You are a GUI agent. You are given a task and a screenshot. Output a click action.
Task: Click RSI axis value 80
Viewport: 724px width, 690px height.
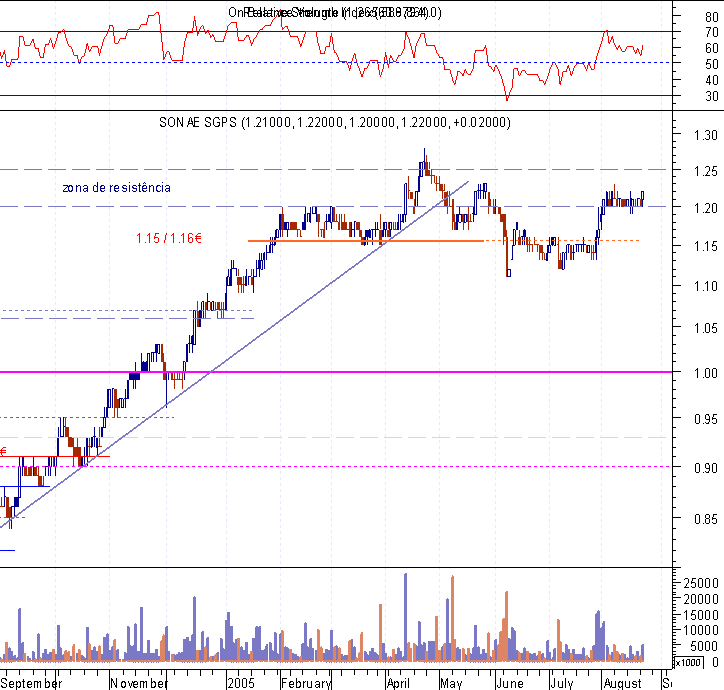tap(712, 17)
